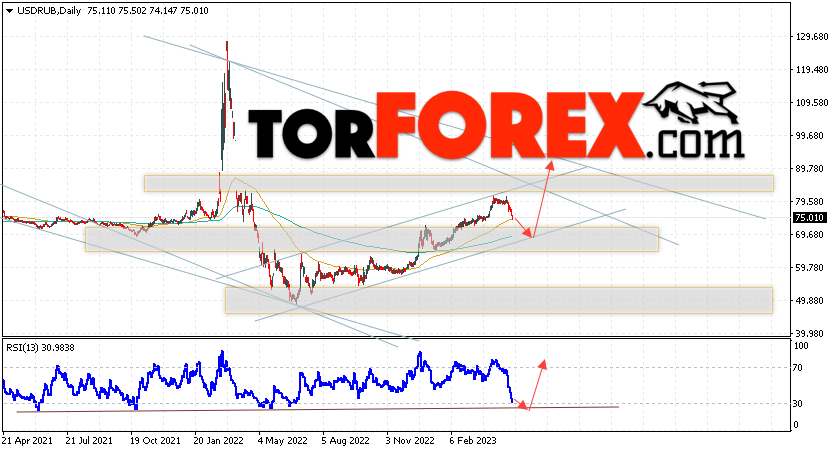Screen dimensions: 831x452
Task: Click the 20 Jan 2022 date label
Action: tap(219, 440)
